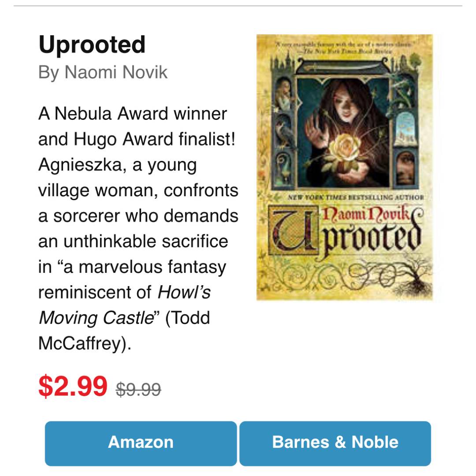
Task: Click the Amazon button
Action: point(141,443)
